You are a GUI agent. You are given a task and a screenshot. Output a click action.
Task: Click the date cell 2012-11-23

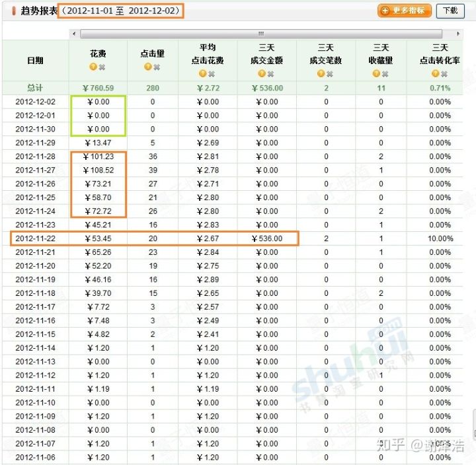[x=36, y=225]
